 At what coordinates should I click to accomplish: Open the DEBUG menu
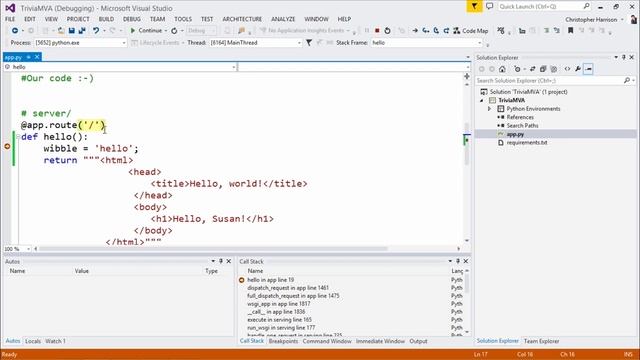coord(131,19)
